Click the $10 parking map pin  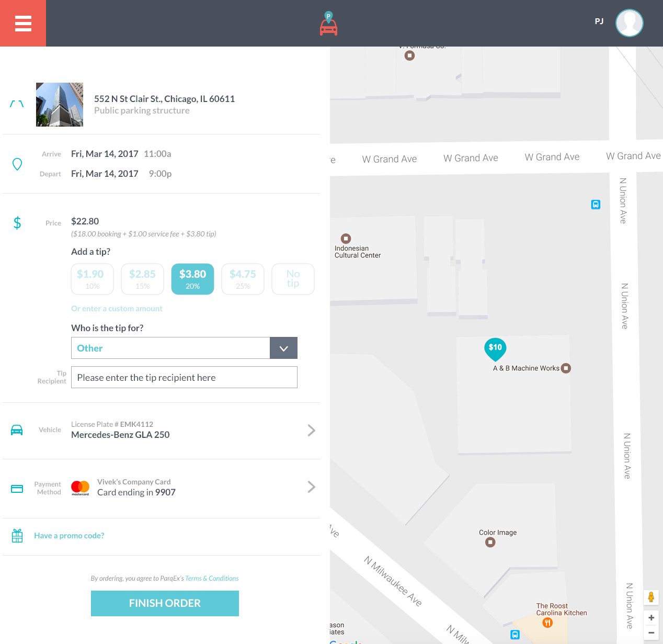pos(495,348)
